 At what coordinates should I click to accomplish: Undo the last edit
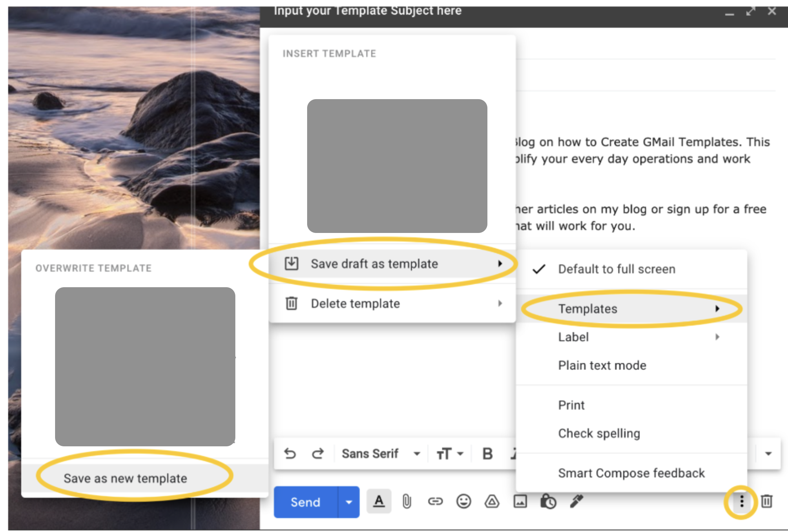click(290, 453)
